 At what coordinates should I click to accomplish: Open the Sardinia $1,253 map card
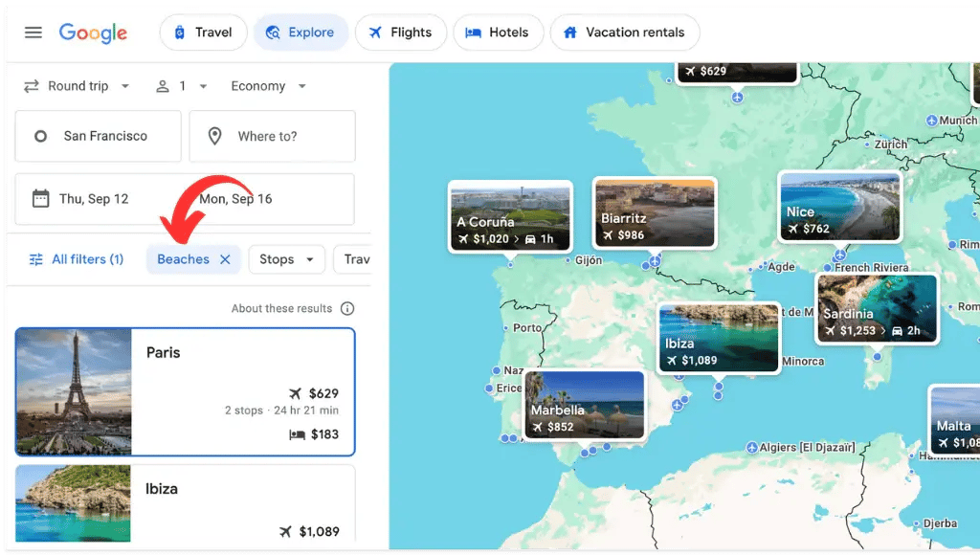tap(877, 309)
